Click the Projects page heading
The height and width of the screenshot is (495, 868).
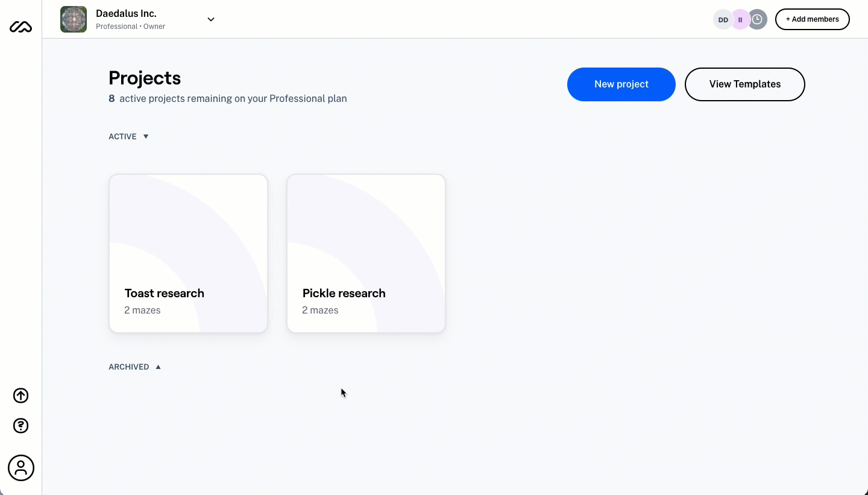[145, 78]
